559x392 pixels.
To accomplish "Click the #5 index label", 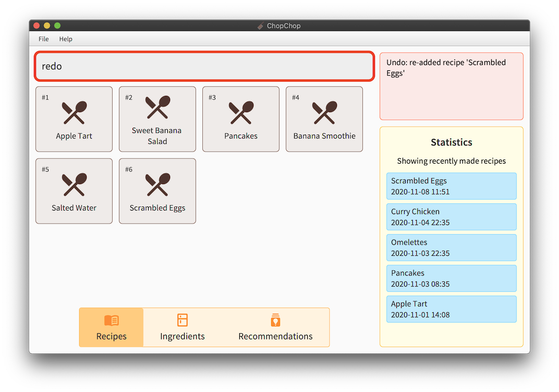I will click(x=45, y=169).
